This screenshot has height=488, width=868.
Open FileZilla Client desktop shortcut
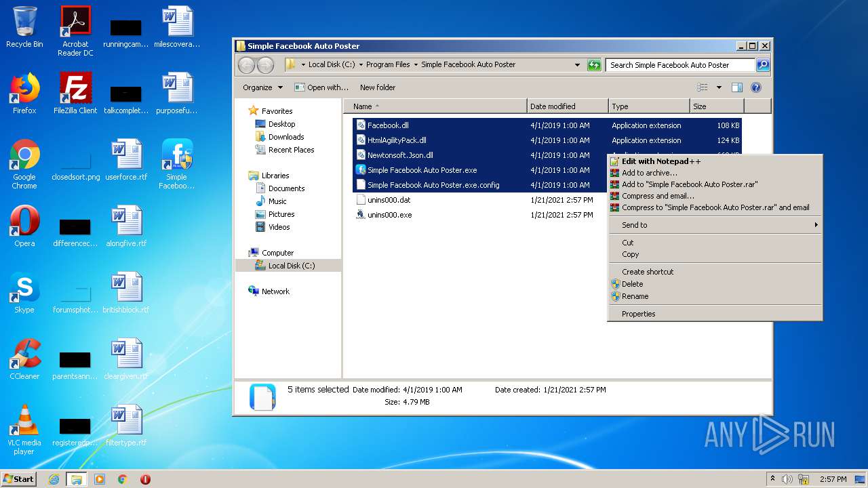point(75,94)
